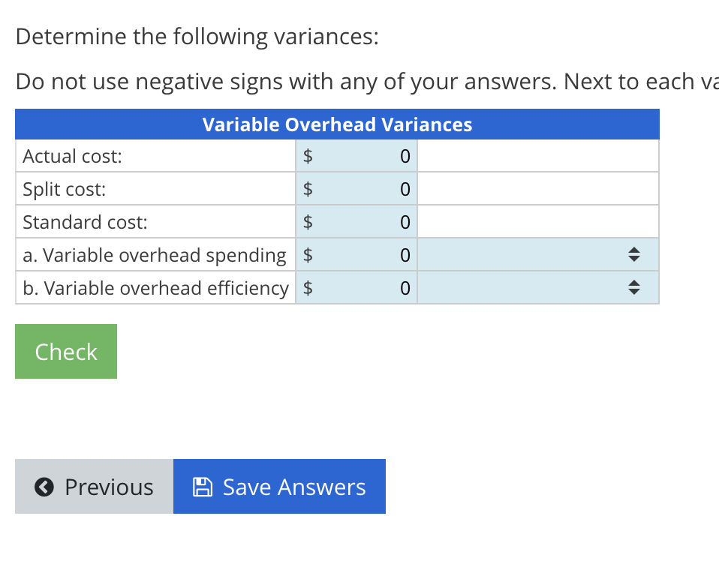Click the Standard cost amount input field
Viewport: 719px width, 588px height.
click(356, 222)
